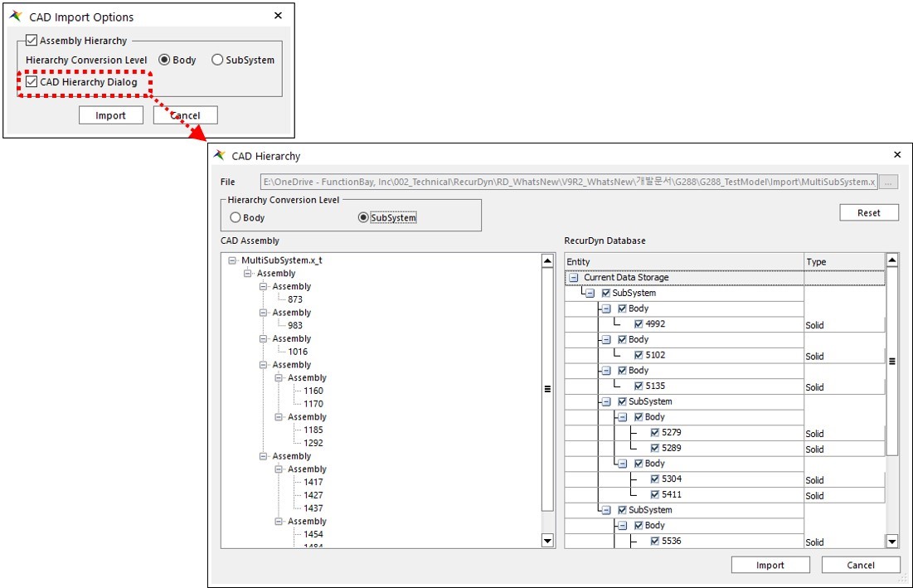Click the Type column header

tap(842, 262)
